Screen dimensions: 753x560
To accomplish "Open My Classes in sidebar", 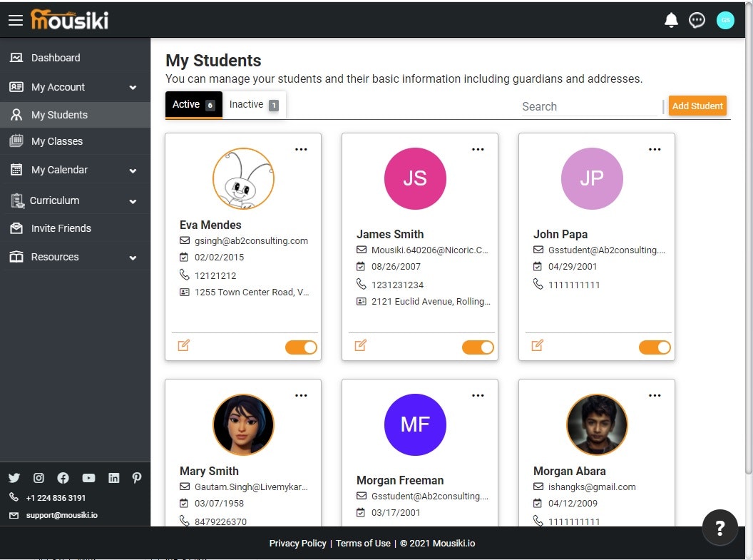I will point(75,141).
